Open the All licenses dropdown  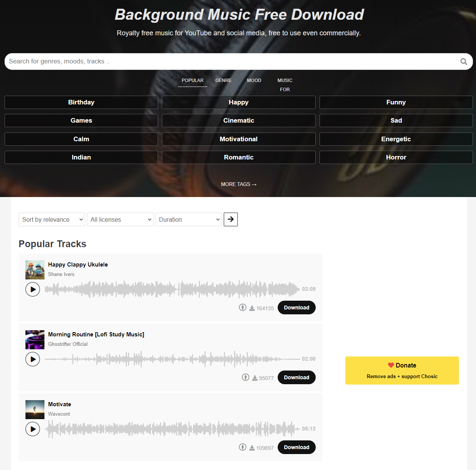click(x=120, y=219)
